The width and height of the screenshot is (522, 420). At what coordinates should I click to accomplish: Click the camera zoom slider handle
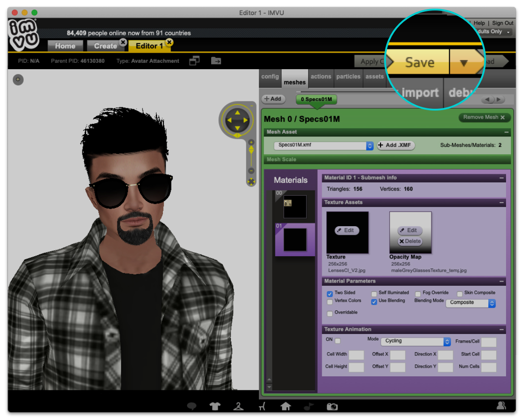pyautogui.click(x=251, y=150)
